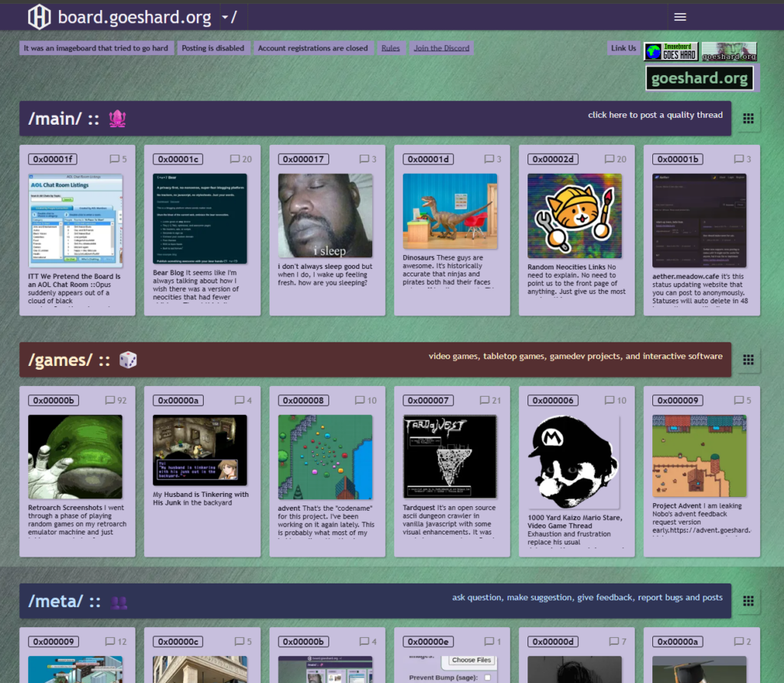The image size is (784, 683).
Task: Open the Rules link
Action: click(390, 48)
